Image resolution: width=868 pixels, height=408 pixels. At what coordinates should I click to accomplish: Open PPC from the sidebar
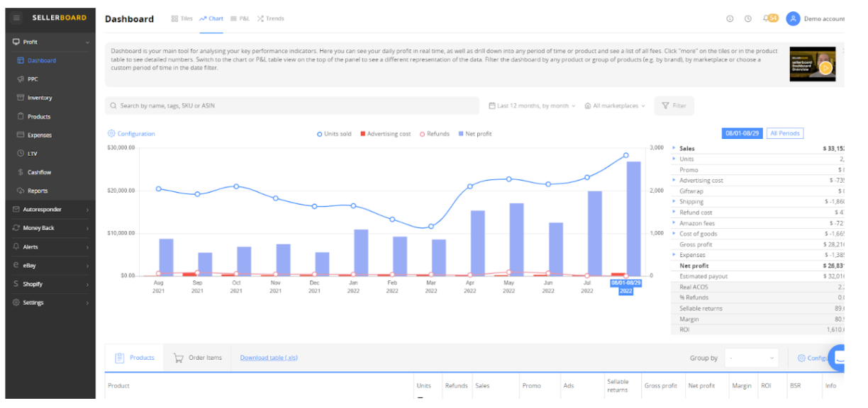coord(33,79)
